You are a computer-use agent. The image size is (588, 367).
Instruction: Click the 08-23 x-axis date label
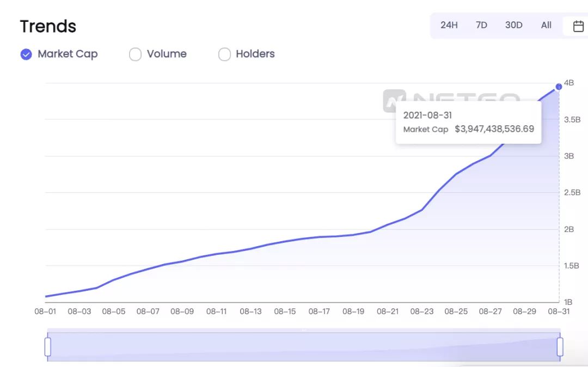click(421, 311)
